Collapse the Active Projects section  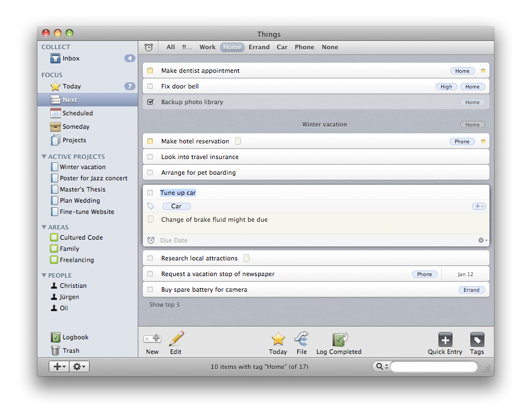(x=44, y=157)
